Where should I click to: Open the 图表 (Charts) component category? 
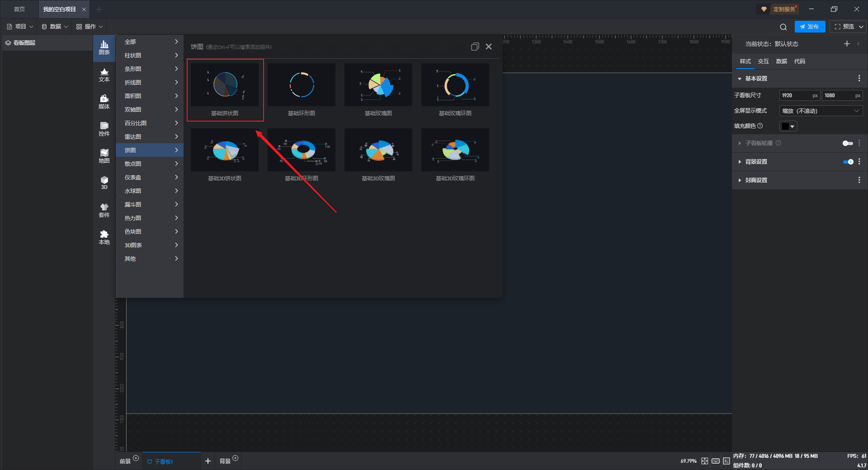click(104, 48)
